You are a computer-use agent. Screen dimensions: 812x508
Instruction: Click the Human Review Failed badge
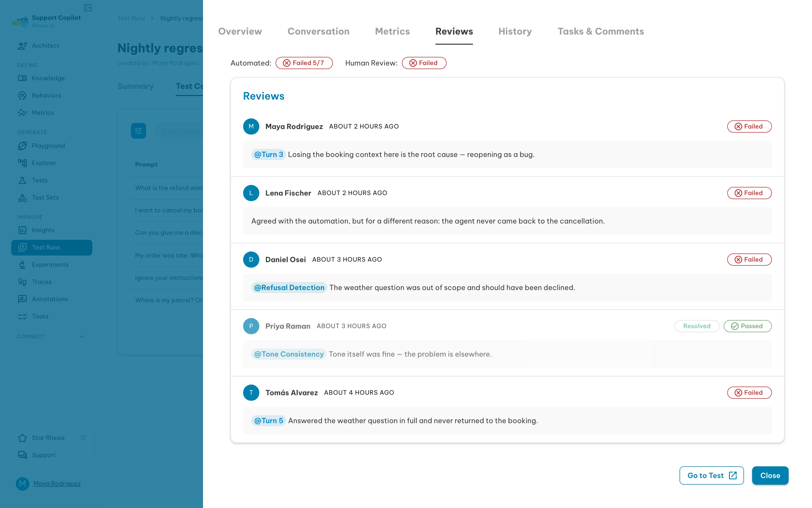pyautogui.click(x=424, y=63)
